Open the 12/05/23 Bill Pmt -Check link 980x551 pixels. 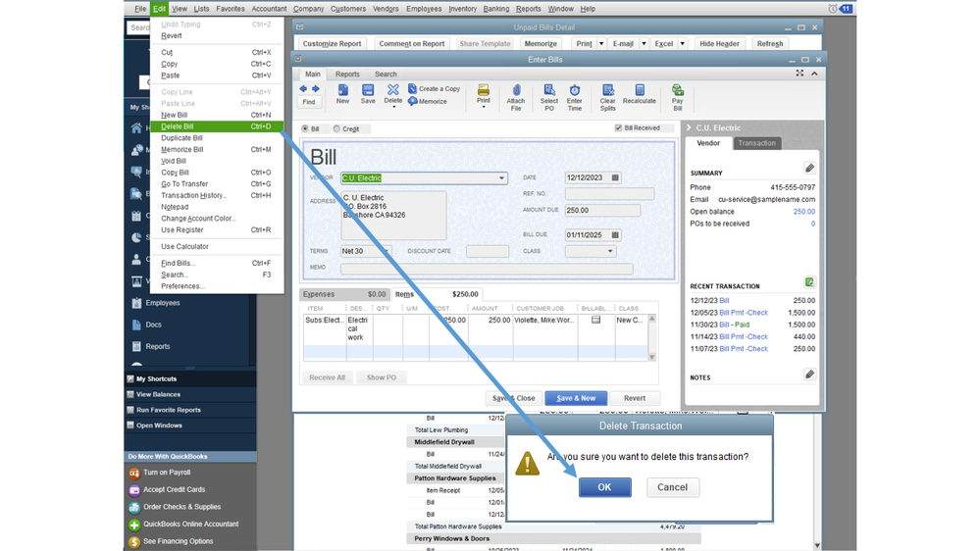tap(744, 313)
